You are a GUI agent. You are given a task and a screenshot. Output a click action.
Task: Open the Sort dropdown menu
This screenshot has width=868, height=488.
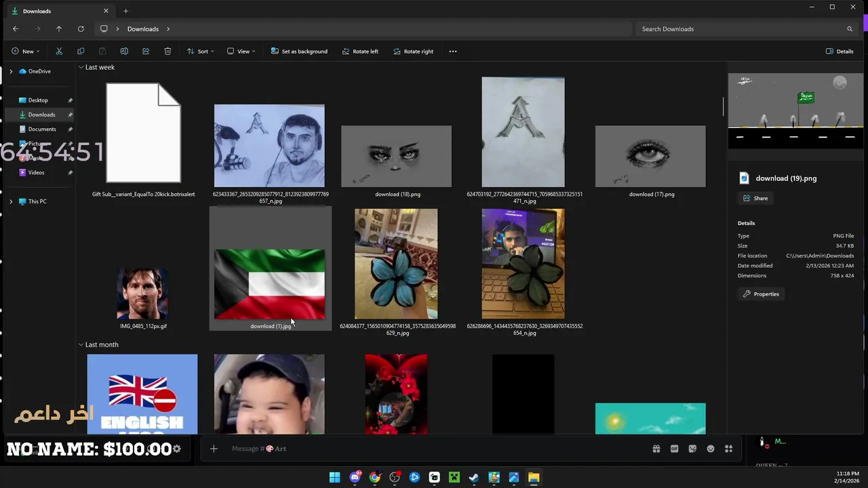(201, 52)
